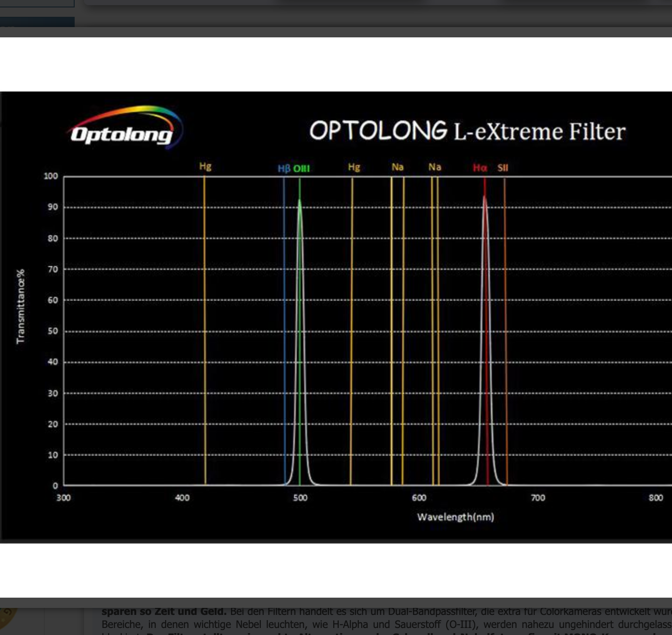The image size is (672, 635).
Task: Click the green OIII label
Action: [301, 169]
